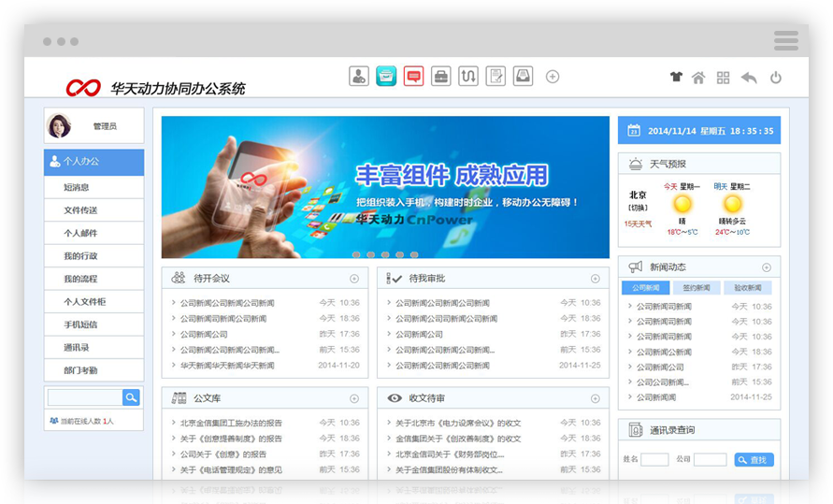Click the inbox tray toolbar icon
Screen dimensions: 833x504
coord(523,77)
